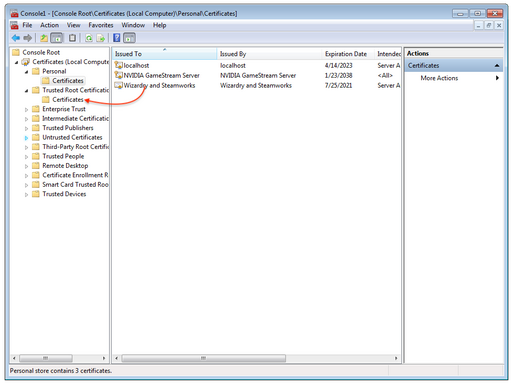This screenshot has width=512, height=386.
Task: Click the NVIDIA GameStream Server certificate icon
Action: coord(118,75)
